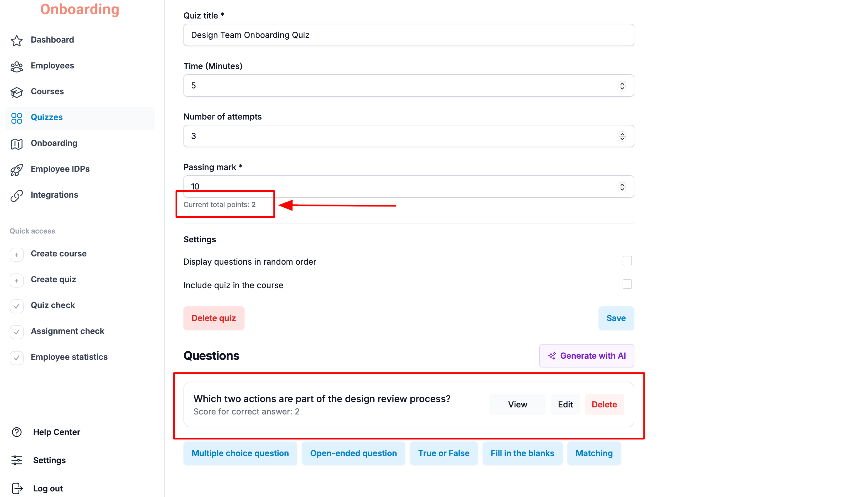This screenshot has height=497, width=868.
Task: Click the plus icon beside Create course
Action: click(16, 254)
